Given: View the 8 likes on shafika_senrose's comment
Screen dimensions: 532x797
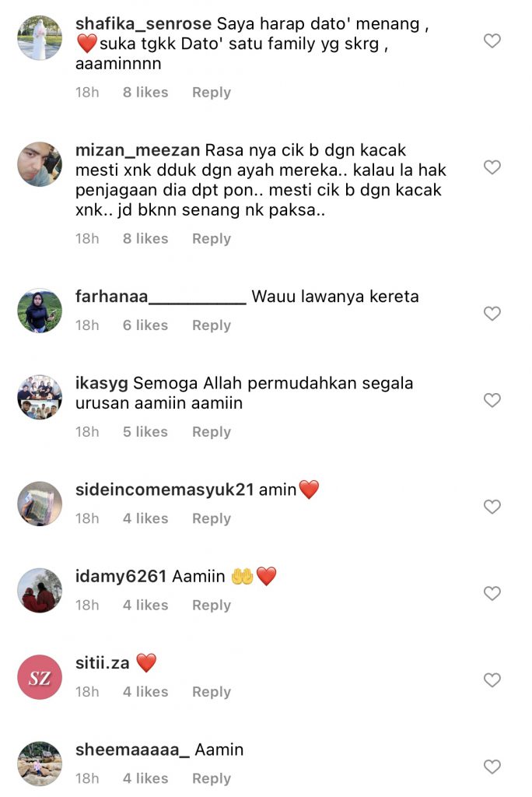Looking at the screenshot, I should (x=145, y=93).
